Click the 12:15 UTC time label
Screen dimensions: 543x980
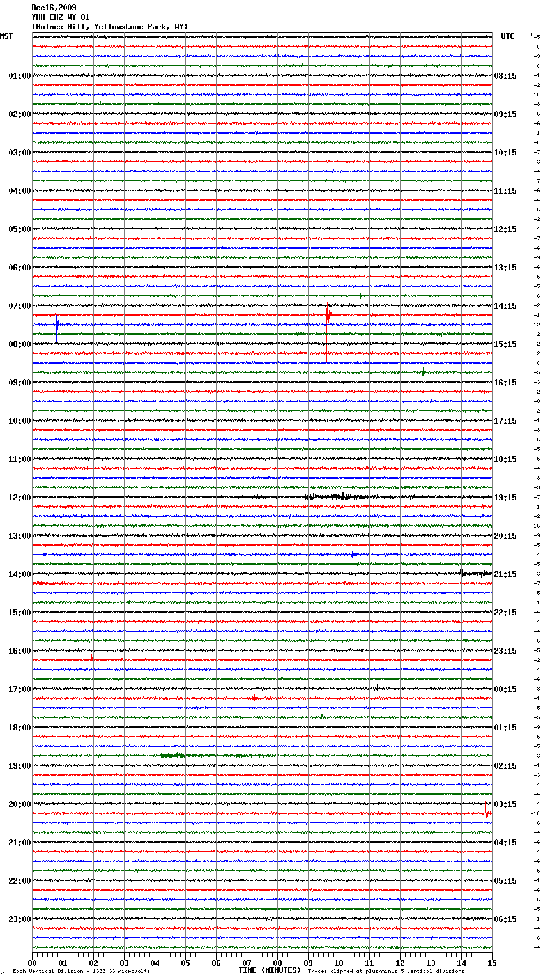pyautogui.click(x=505, y=229)
